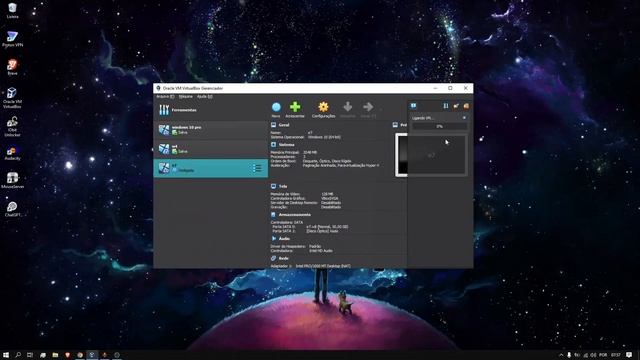640x360 pixels.
Task: Select the w4 virtual machine
Action: click(x=211, y=149)
